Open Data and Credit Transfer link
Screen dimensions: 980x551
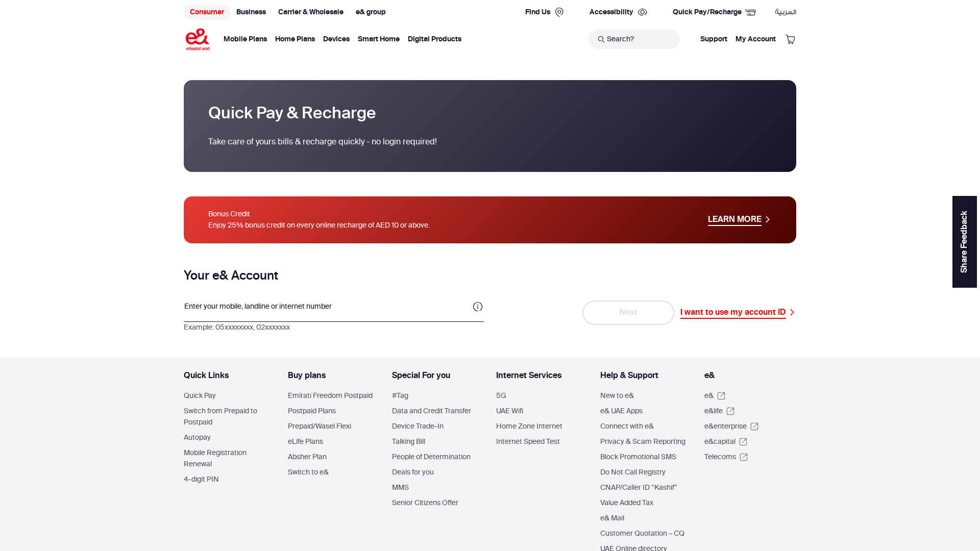pos(431,411)
